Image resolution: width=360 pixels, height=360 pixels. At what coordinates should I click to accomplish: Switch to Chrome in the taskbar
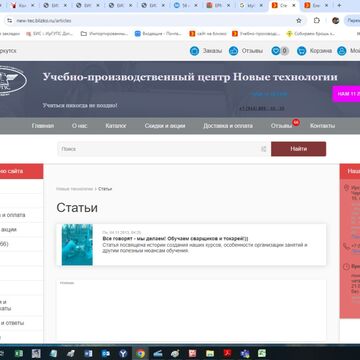(140, 353)
